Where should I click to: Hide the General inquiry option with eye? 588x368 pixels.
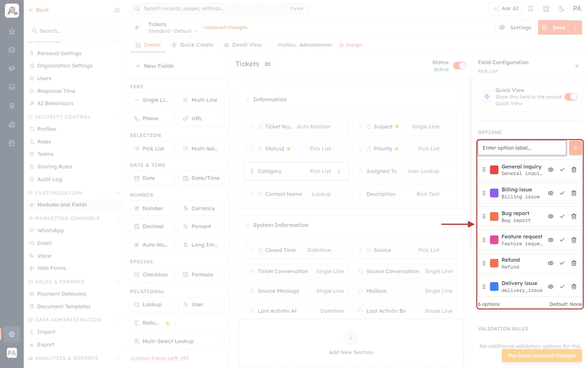click(x=550, y=170)
